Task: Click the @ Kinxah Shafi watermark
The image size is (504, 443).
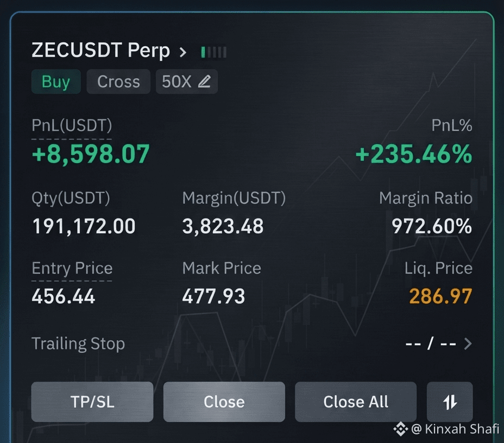Action: tap(455, 429)
